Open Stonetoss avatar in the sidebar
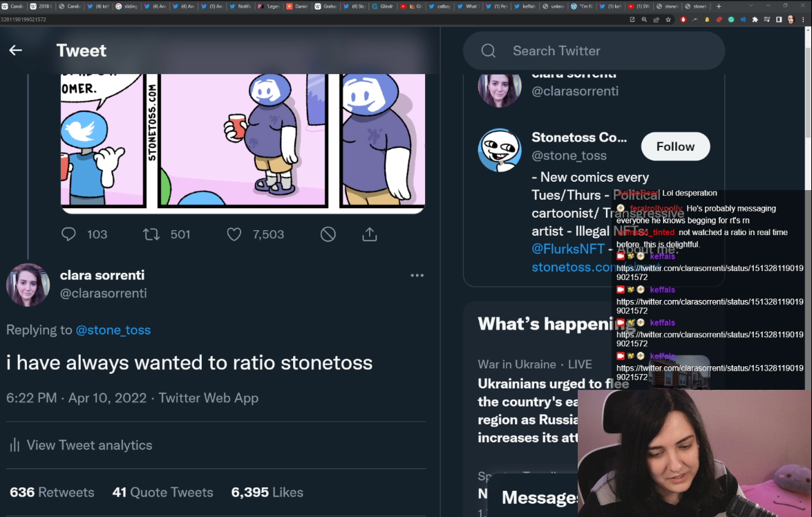Viewport: 812px width, 517px height. [x=499, y=150]
